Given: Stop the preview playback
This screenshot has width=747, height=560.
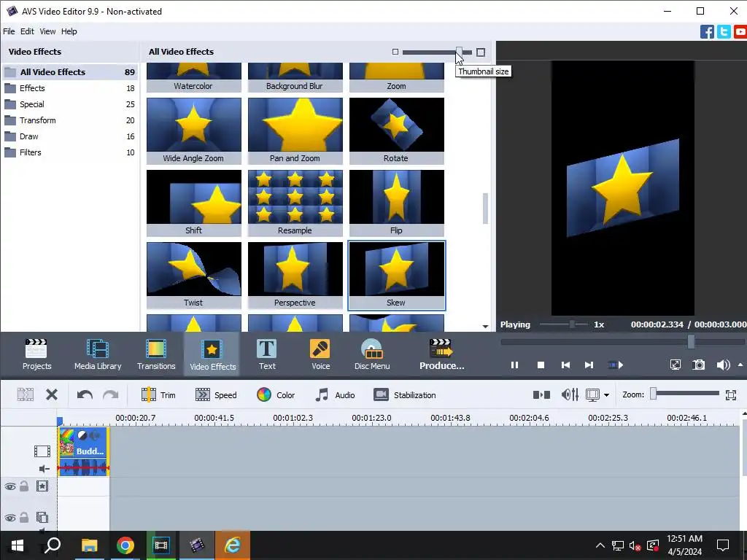Looking at the screenshot, I should click(541, 365).
